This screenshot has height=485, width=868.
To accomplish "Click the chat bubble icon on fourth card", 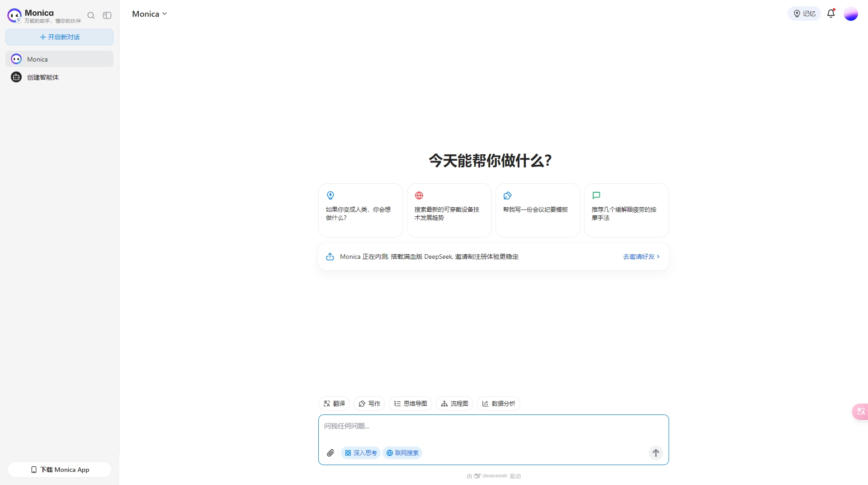I will click(596, 195).
